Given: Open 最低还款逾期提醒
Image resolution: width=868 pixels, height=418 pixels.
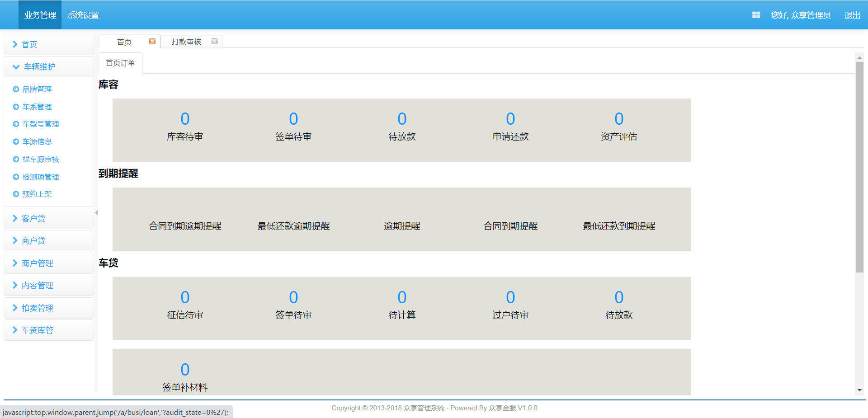Looking at the screenshot, I should point(293,226).
